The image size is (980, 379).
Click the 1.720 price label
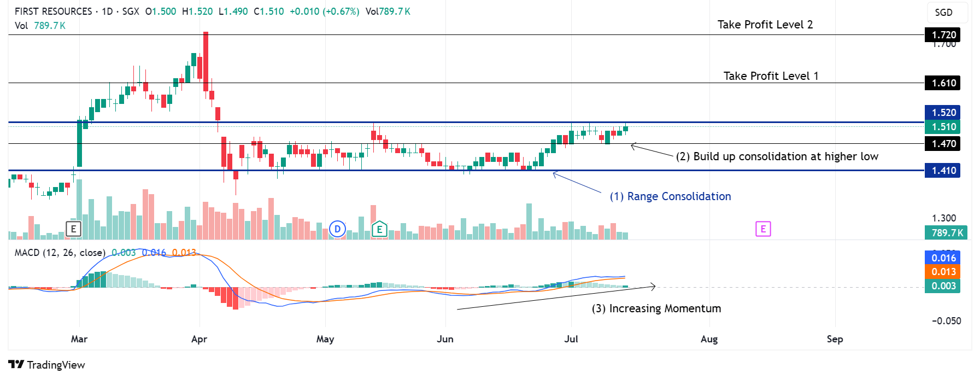click(942, 35)
